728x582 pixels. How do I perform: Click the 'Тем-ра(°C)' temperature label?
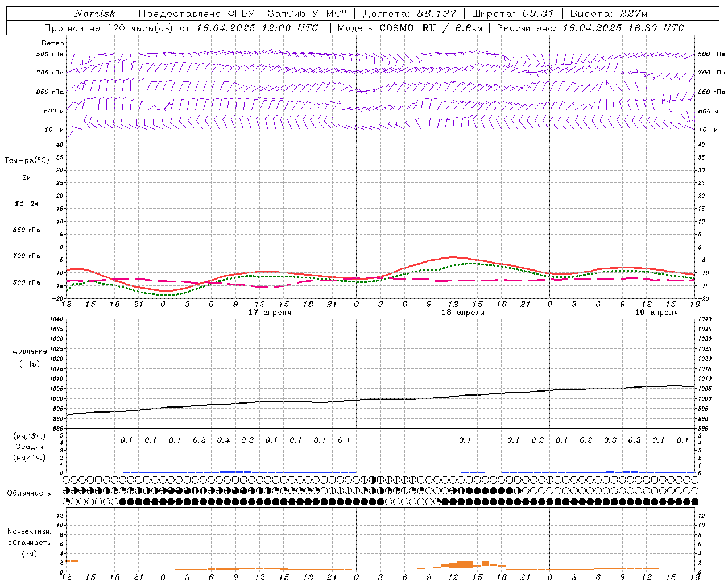pyautogui.click(x=27, y=161)
